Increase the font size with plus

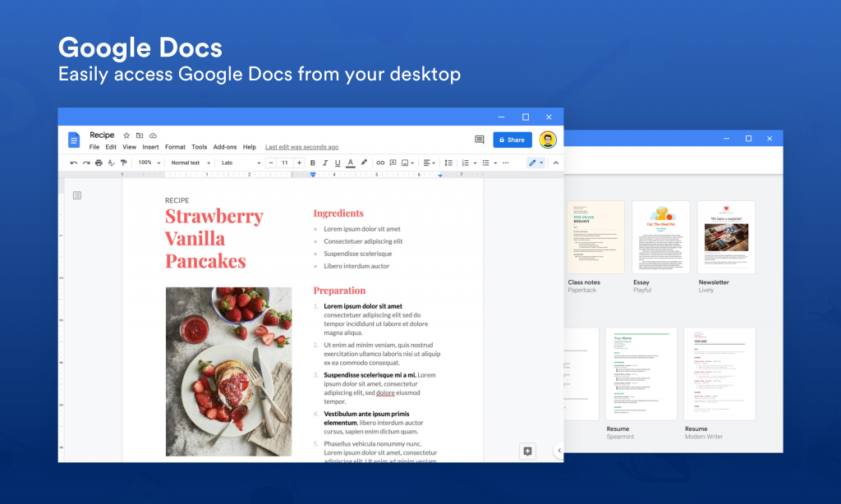[x=299, y=163]
